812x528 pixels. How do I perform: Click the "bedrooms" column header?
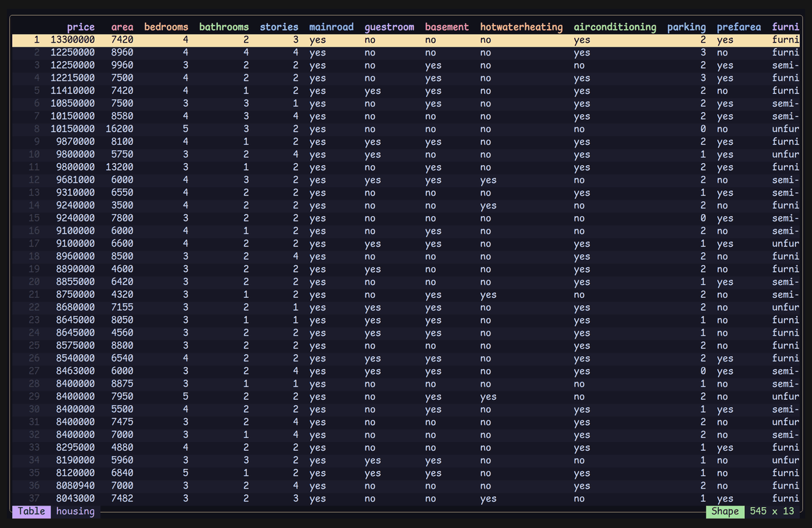point(166,27)
